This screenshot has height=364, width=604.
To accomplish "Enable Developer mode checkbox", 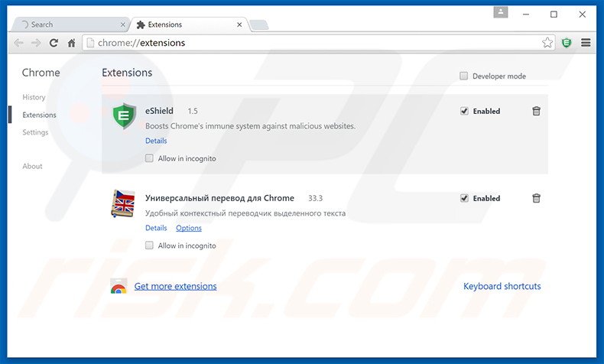I will point(464,76).
